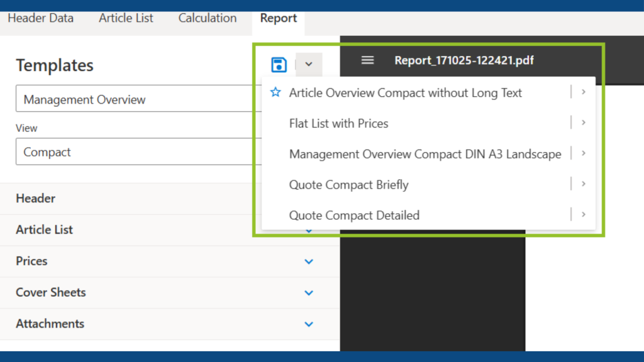Pick Management Overview Compact DIN A3 Landscape
The width and height of the screenshot is (644, 362).
[x=425, y=154]
